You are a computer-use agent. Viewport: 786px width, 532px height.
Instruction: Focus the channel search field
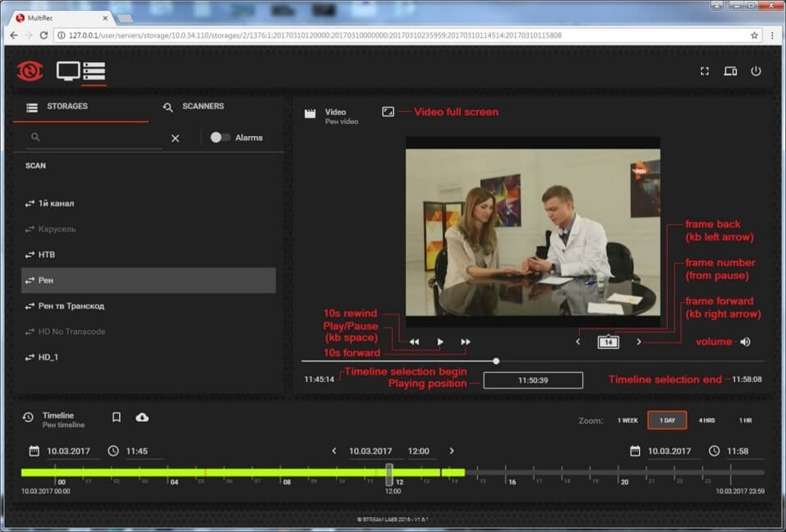point(94,137)
